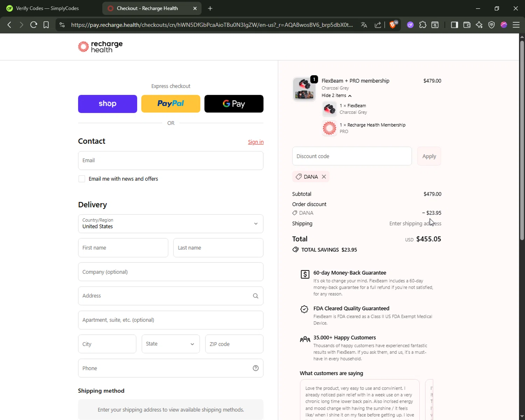Open a new browser tab
This screenshot has height=420, width=525.
pos(210,8)
